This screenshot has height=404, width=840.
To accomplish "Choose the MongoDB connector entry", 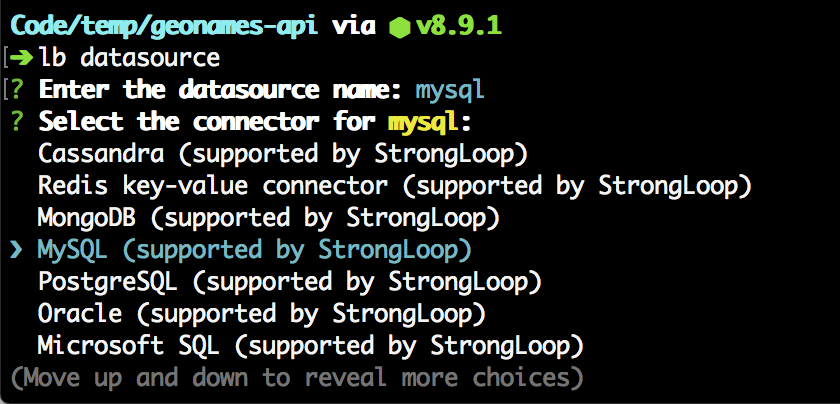I will [x=269, y=218].
